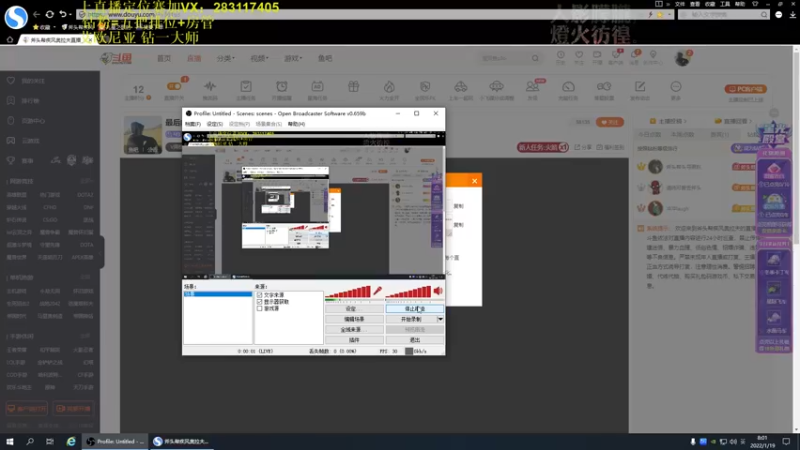Adjust the OBS desktop audio volume meter
This screenshot has height=450, width=800.
408,292
